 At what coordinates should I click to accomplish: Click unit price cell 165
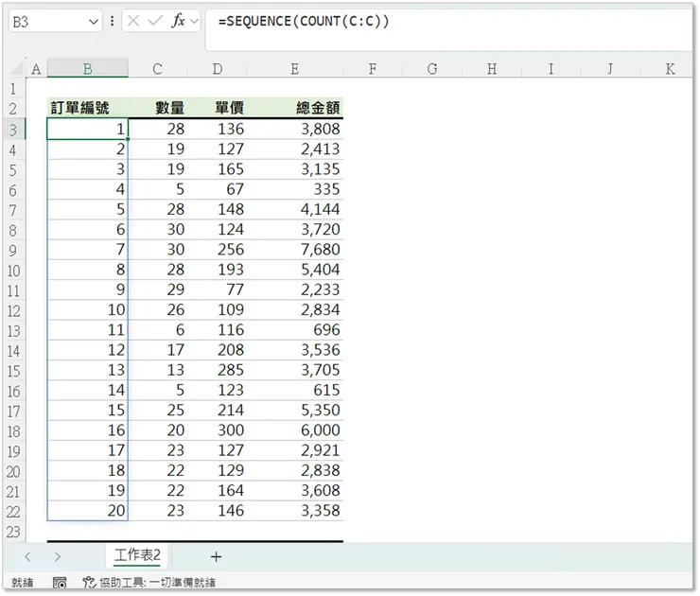[218, 169]
